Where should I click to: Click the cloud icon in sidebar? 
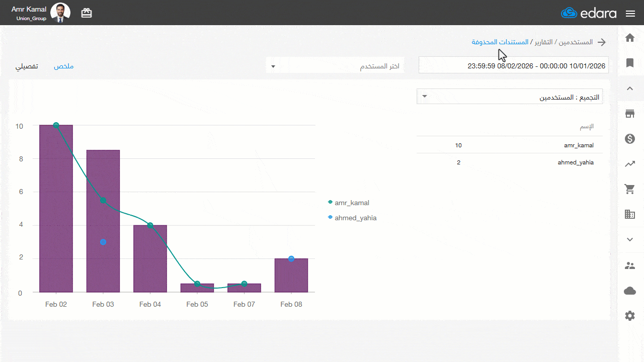629,291
